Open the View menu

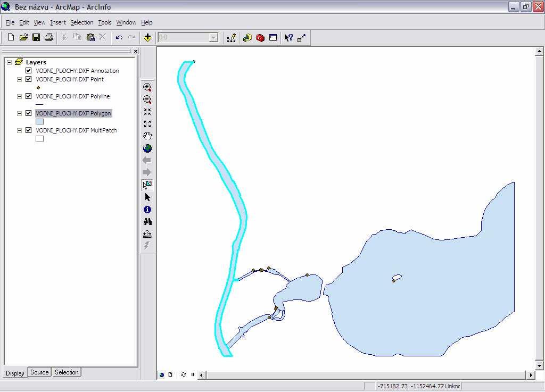[39, 22]
